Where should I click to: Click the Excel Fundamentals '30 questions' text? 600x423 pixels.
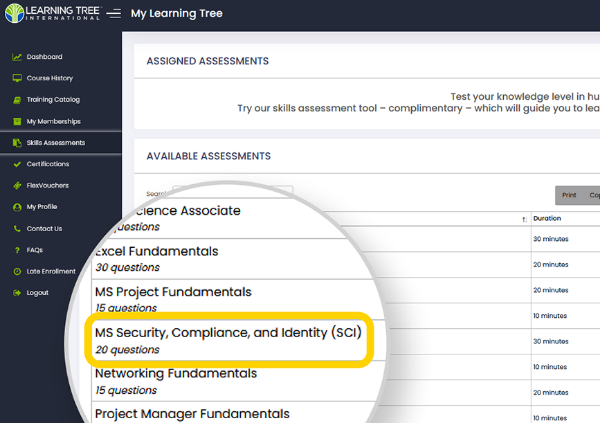127,268
